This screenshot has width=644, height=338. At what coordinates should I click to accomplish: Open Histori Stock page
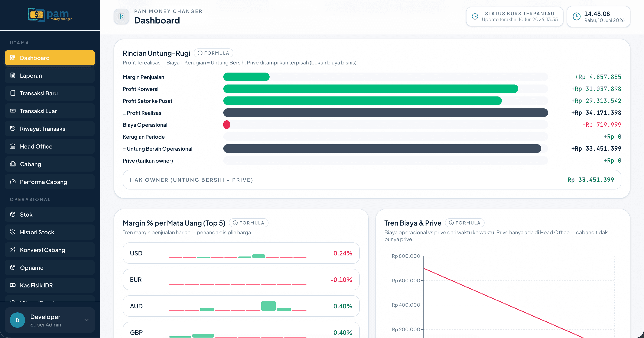coord(50,232)
